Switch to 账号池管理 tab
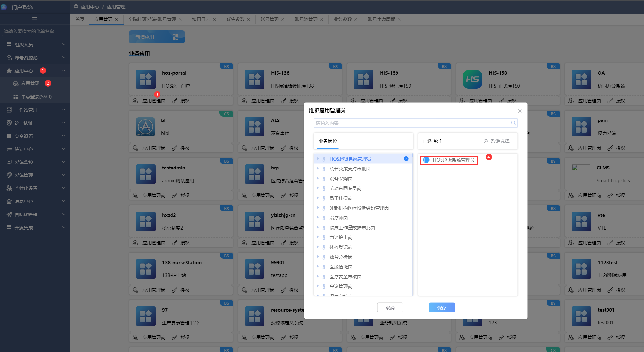The width and height of the screenshot is (644, 352). pyautogui.click(x=306, y=19)
